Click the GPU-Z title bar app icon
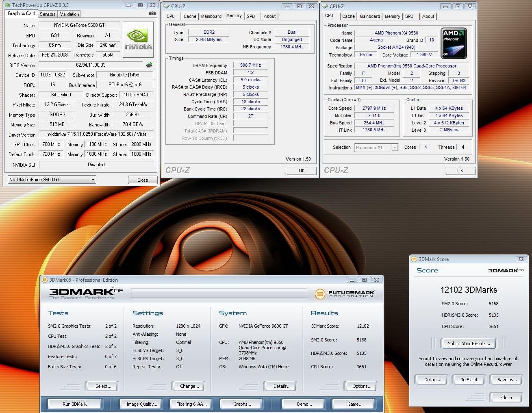The height and width of the screenshot is (413, 532). click(x=7, y=5)
